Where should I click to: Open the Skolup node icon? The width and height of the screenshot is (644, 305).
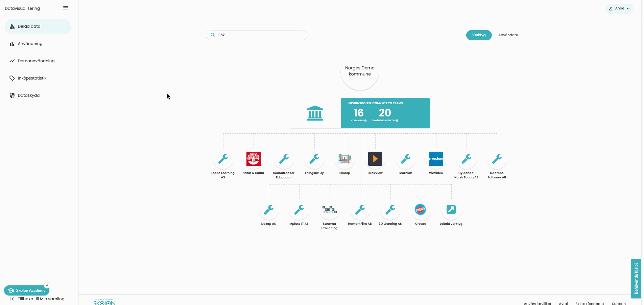[345, 159]
